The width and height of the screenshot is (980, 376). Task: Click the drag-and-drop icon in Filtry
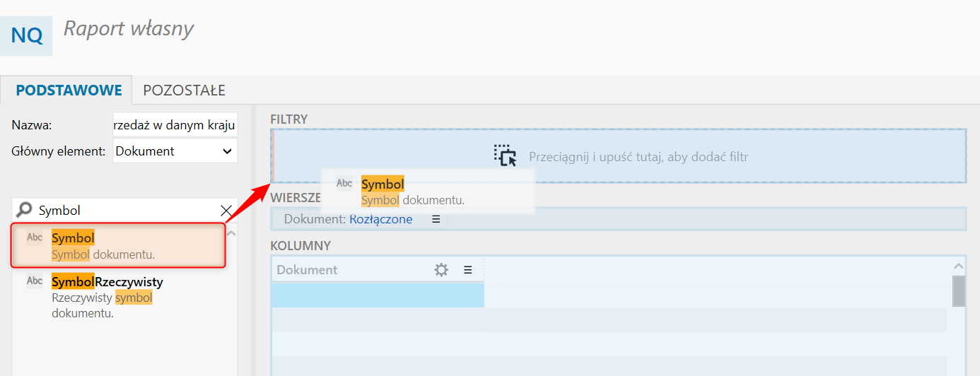click(x=506, y=156)
